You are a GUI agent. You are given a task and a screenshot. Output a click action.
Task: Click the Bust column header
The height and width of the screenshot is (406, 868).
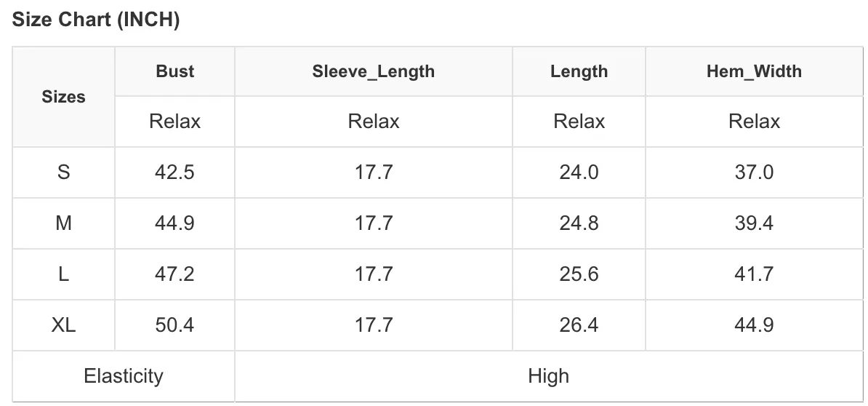[x=175, y=71]
